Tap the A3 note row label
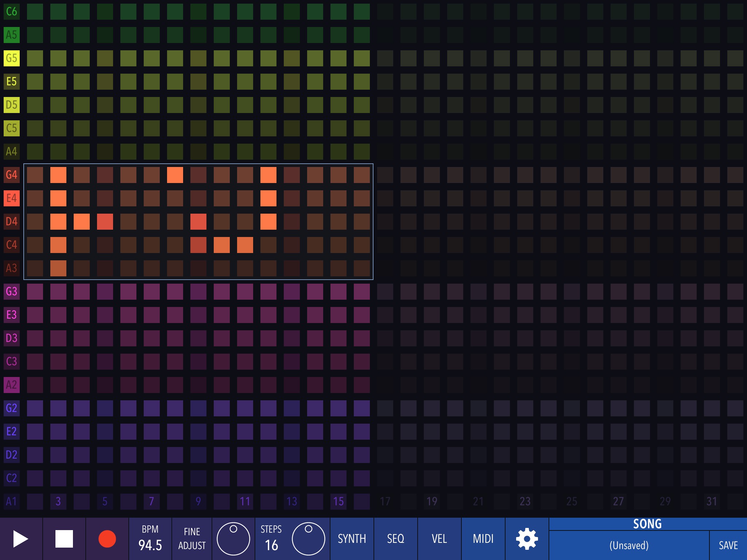Viewport: 747px width, 560px height. 12,268
